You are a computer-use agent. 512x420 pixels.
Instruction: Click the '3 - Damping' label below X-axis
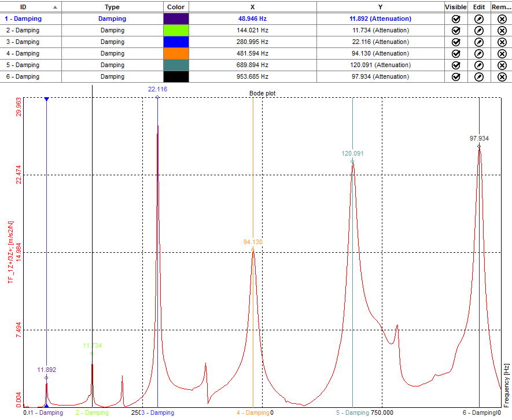point(158,413)
